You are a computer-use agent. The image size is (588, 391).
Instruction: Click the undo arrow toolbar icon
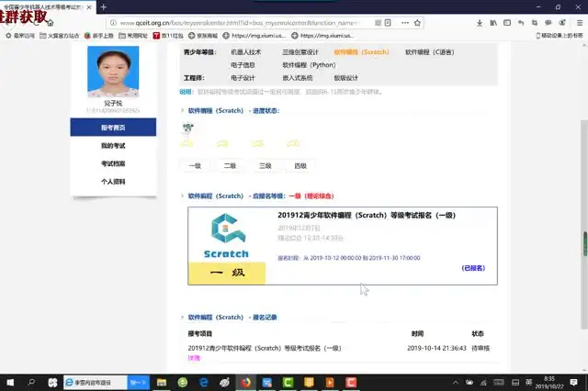point(521,23)
